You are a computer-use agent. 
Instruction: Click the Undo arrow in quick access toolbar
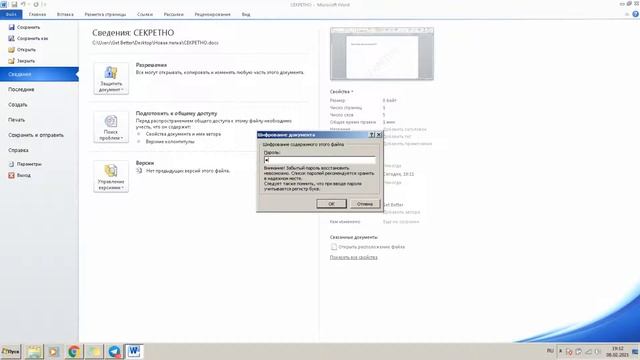(x=24, y=4)
